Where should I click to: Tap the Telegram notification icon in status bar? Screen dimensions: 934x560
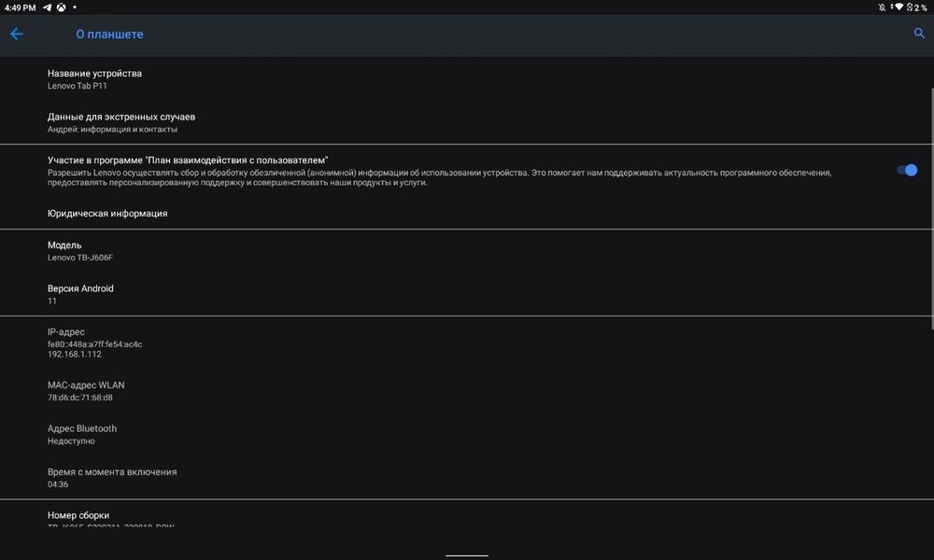[47, 7]
